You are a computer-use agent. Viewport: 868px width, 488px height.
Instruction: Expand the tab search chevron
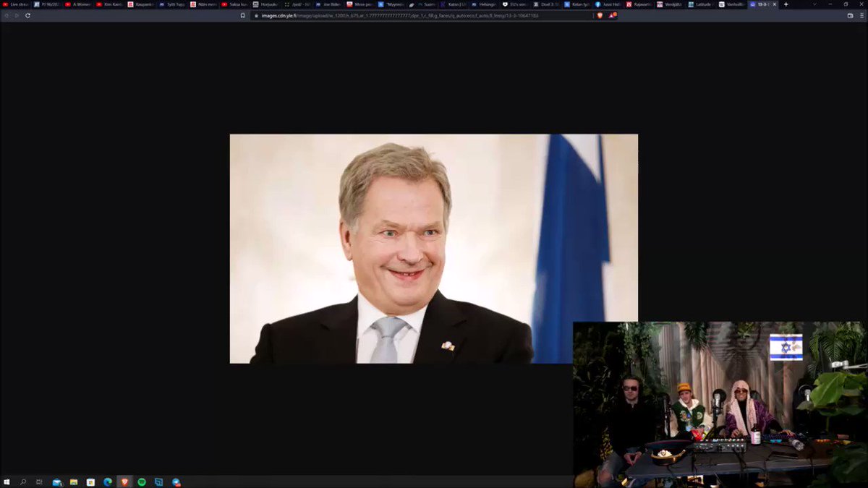click(814, 4)
